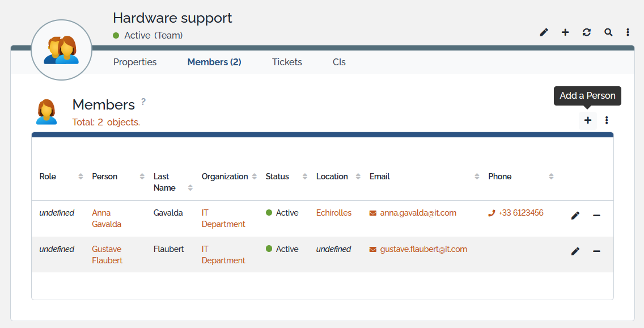Open the Tickets tab
This screenshot has width=644, height=328.
287,62
